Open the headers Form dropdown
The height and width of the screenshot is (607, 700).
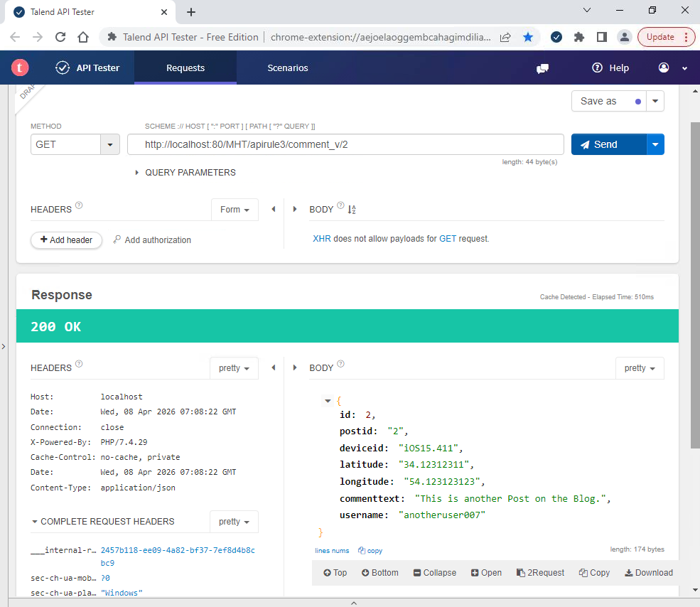pyautogui.click(x=235, y=210)
